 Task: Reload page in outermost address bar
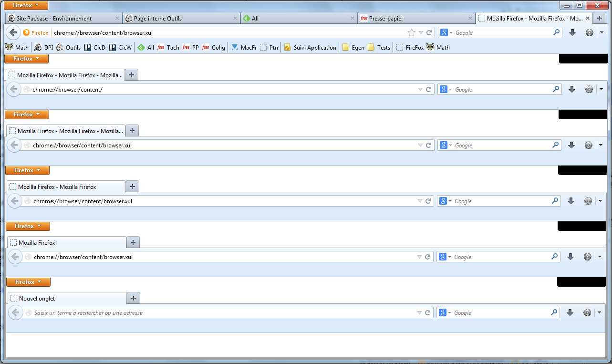[x=429, y=33]
